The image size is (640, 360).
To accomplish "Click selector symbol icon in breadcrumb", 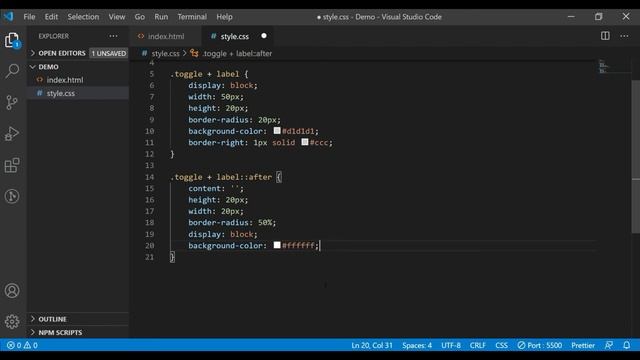I will click(194, 53).
